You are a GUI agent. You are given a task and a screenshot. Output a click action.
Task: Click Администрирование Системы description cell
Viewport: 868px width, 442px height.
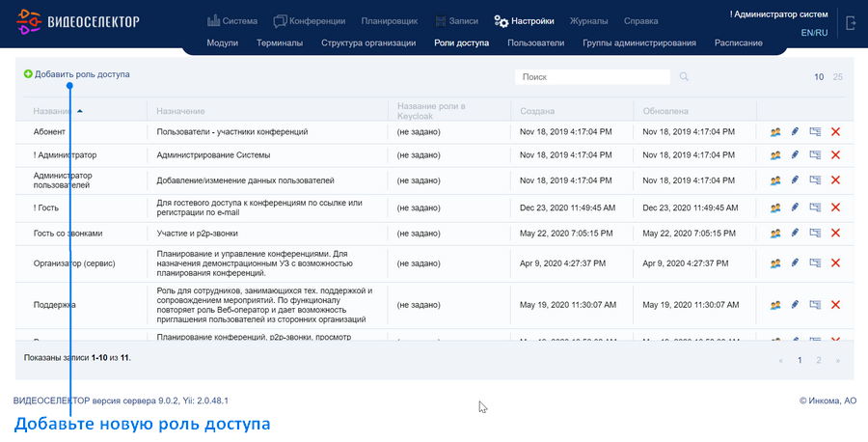click(213, 155)
